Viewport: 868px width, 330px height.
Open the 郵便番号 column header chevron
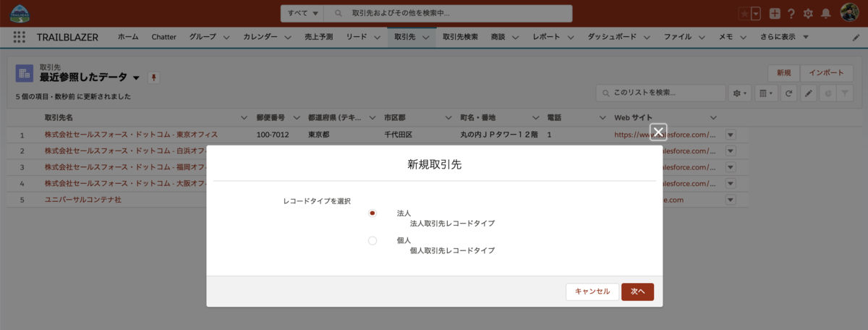(296, 117)
